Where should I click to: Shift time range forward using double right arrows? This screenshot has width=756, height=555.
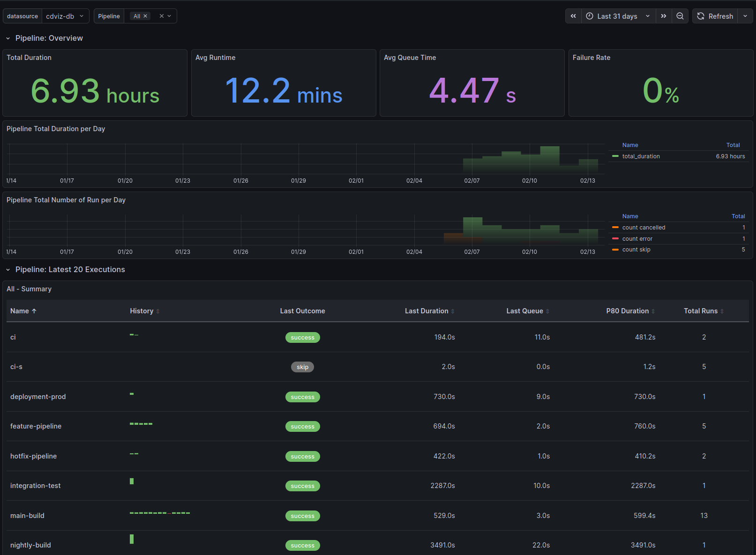[x=664, y=15]
